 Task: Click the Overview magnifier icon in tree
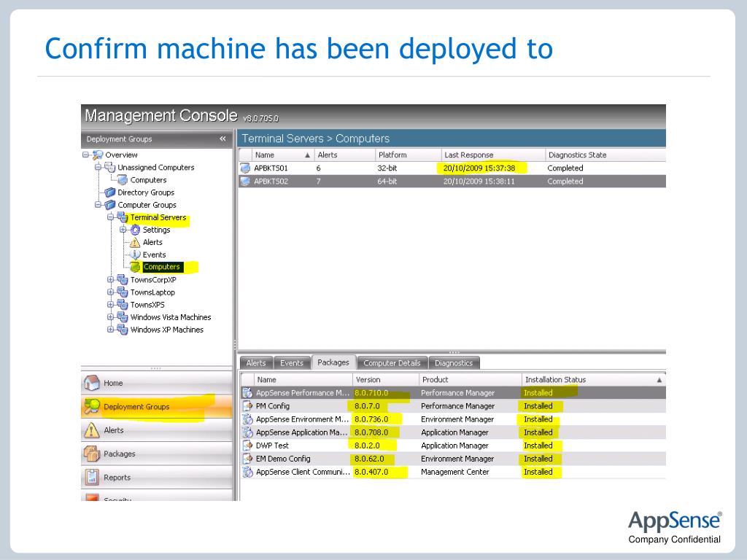[98, 155]
